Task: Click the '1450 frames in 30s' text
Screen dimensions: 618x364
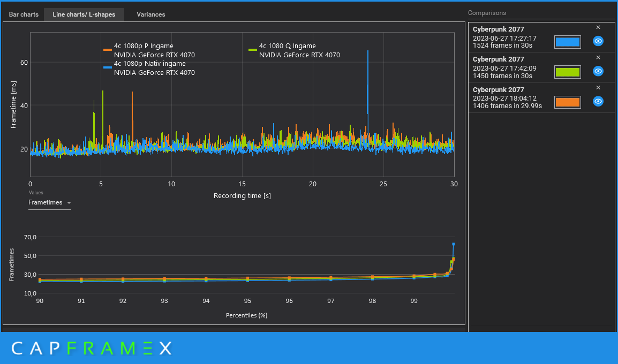Action: coord(502,76)
